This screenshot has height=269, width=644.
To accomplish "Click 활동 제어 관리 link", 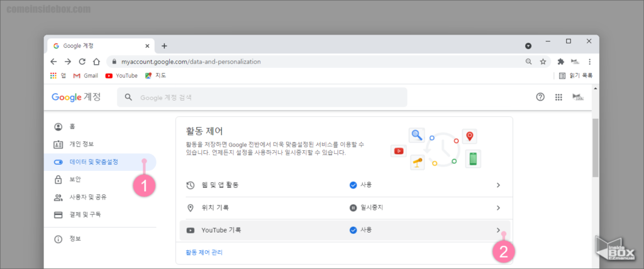I will point(204,252).
